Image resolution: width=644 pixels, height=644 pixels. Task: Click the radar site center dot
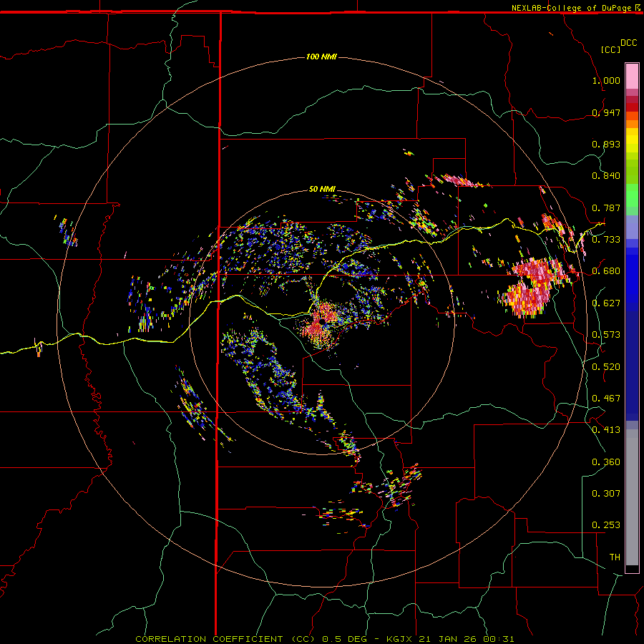point(323,322)
